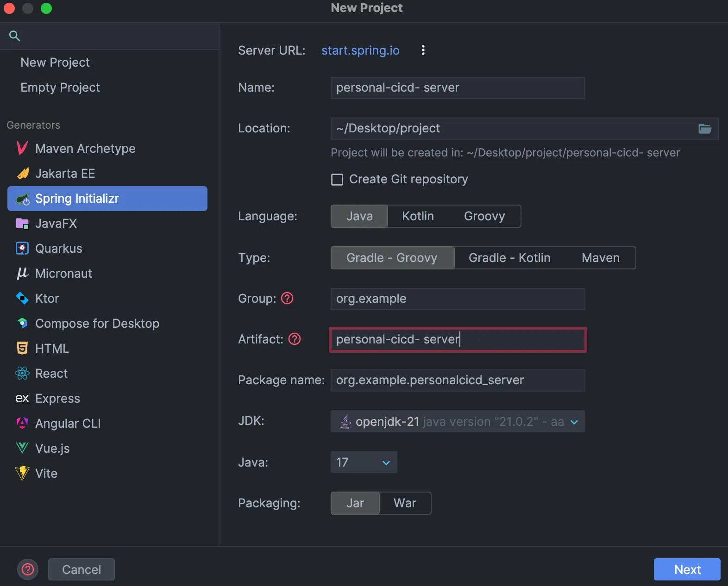Open the start.spring.io server link
728x586 pixels.
360,50
